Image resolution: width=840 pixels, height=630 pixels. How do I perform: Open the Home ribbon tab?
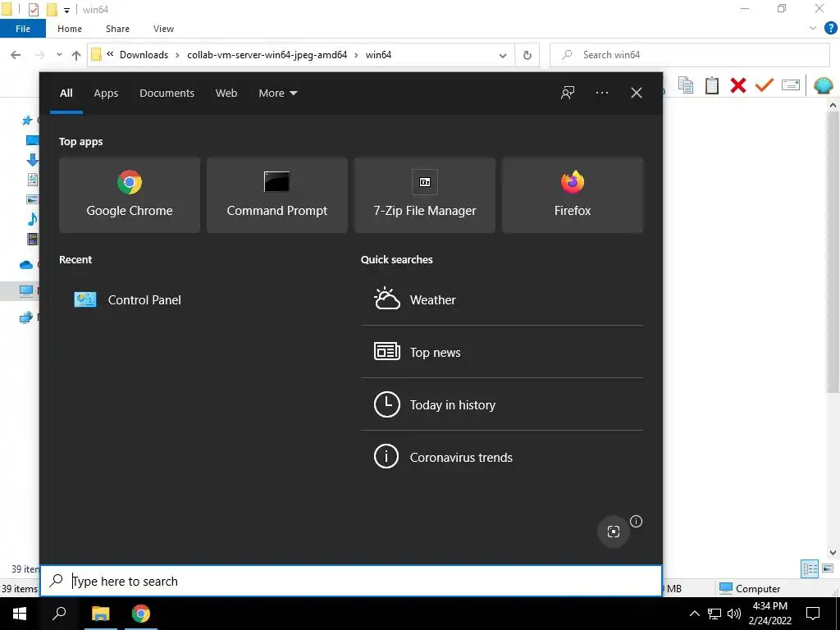click(x=70, y=29)
